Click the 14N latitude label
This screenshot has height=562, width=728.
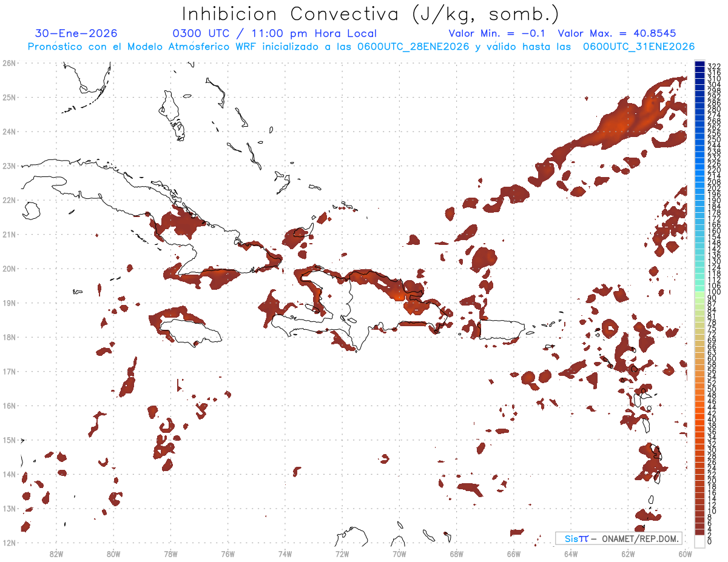tap(9, 474)
